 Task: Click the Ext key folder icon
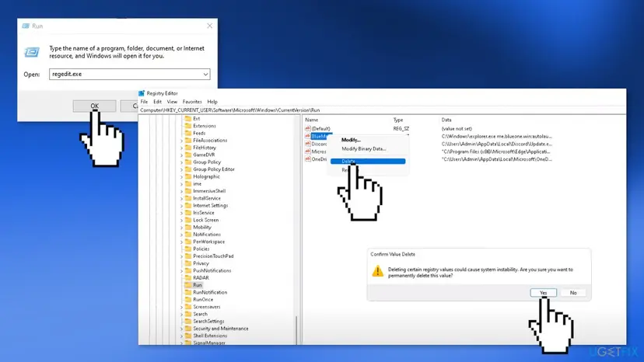(x=188, y=119)
